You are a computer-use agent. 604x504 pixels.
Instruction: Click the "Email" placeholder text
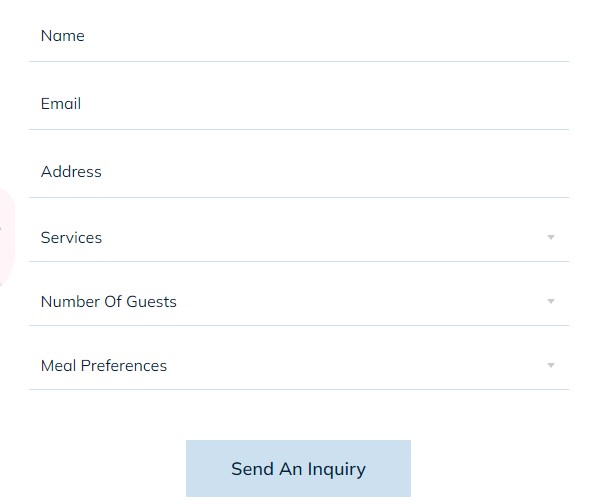(x=61, y=104)
